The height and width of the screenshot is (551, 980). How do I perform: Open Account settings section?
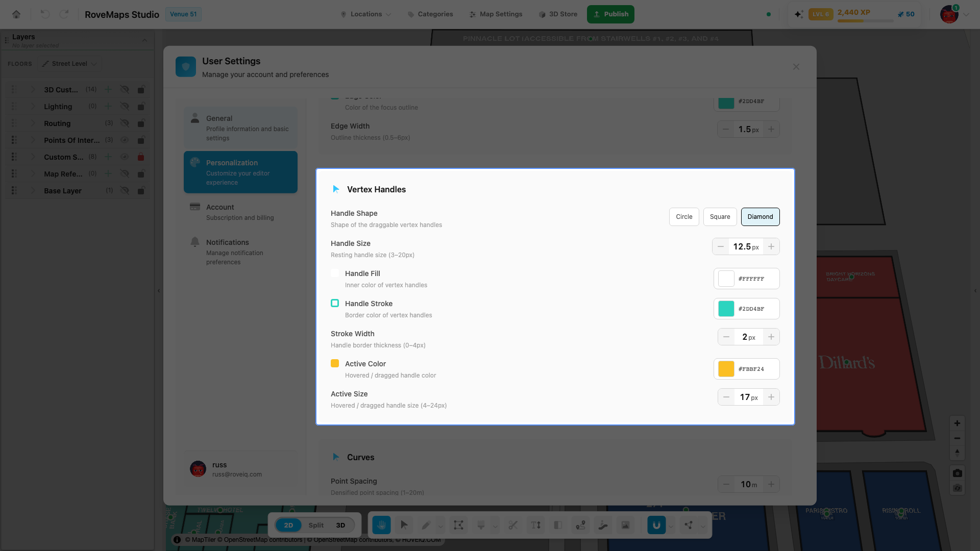tap(240, 212)
